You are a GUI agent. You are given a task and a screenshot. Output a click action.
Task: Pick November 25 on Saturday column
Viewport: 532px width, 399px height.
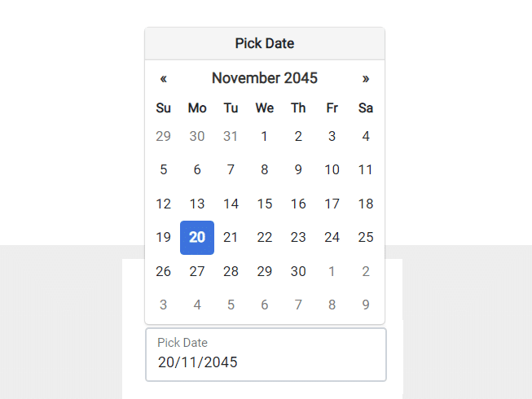point(366,238)
